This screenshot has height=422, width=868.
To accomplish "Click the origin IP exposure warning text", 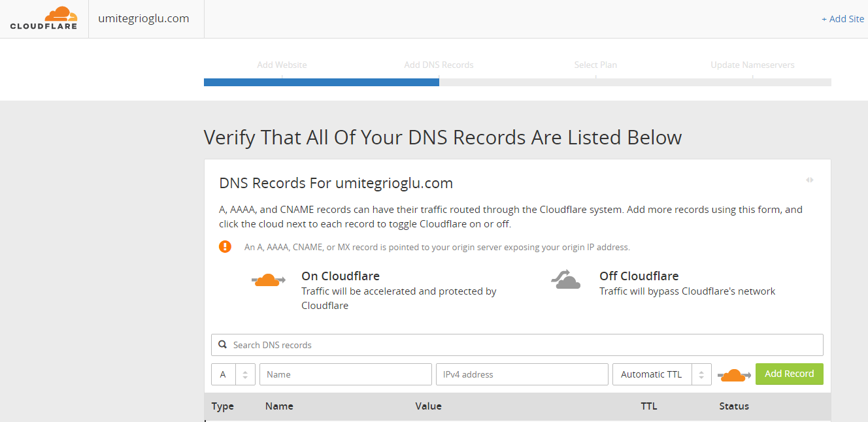I will point(437,247).
